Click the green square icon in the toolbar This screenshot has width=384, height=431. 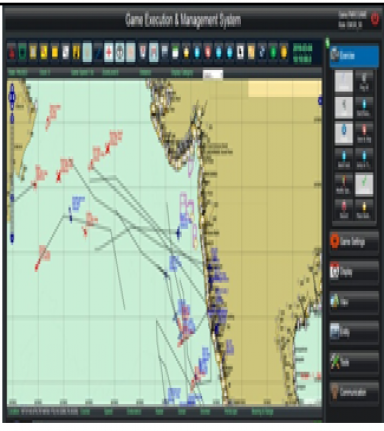[x=22, y=53]
